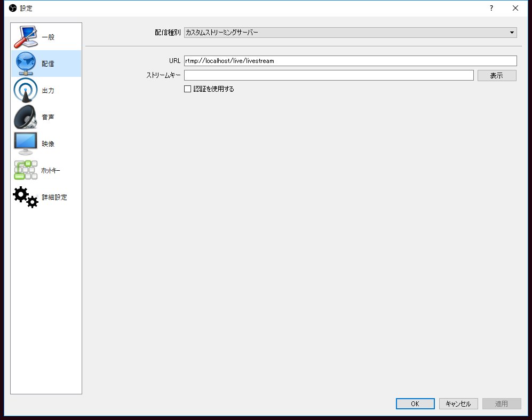
Task: Enable the 認証を使用する authentication checkbox
Action: tap(187, 89)
